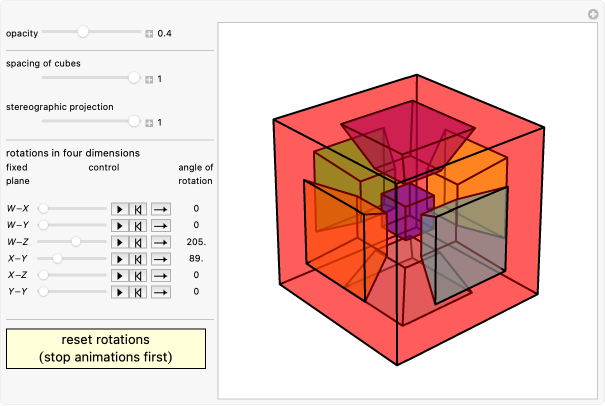Change direction of the W–Z rotation
This screenshot has width=605, height=406.
161,242
